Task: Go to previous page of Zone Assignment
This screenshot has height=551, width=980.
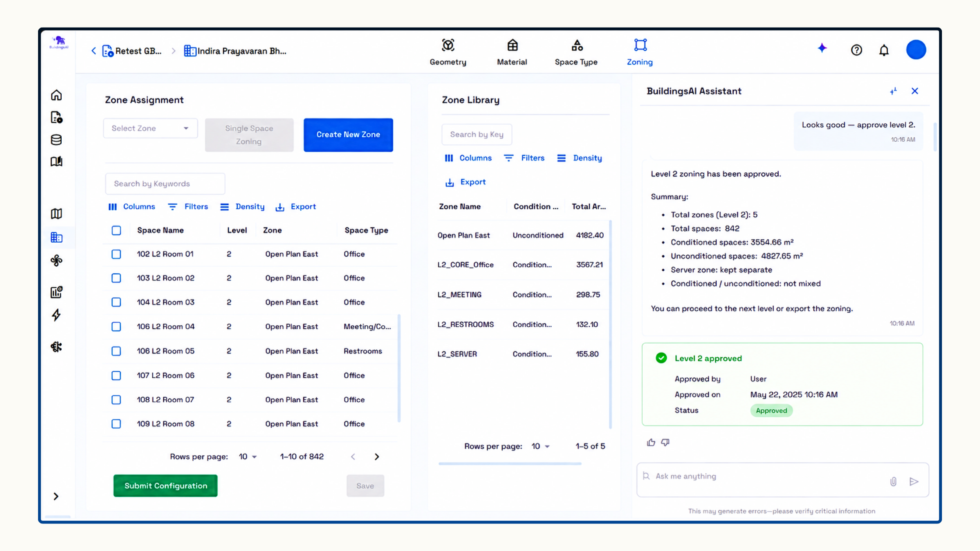Action: [353, 457]
